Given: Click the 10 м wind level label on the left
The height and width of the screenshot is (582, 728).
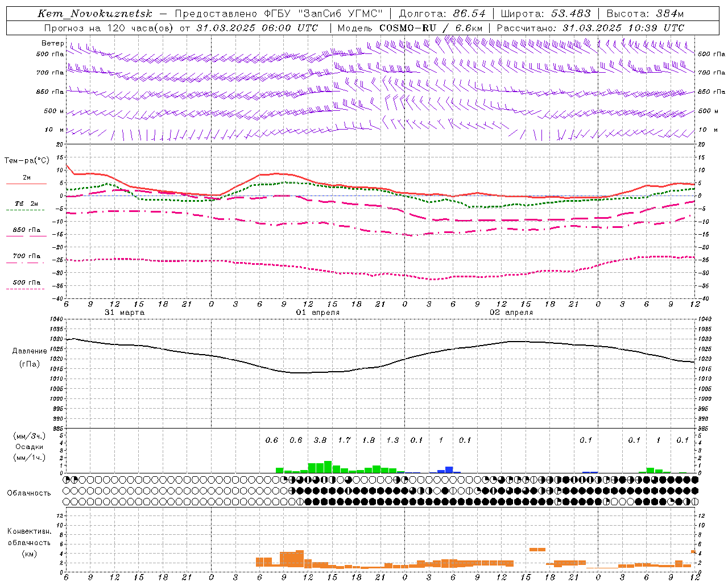Looking at the screenshot, I should point(55,130).
